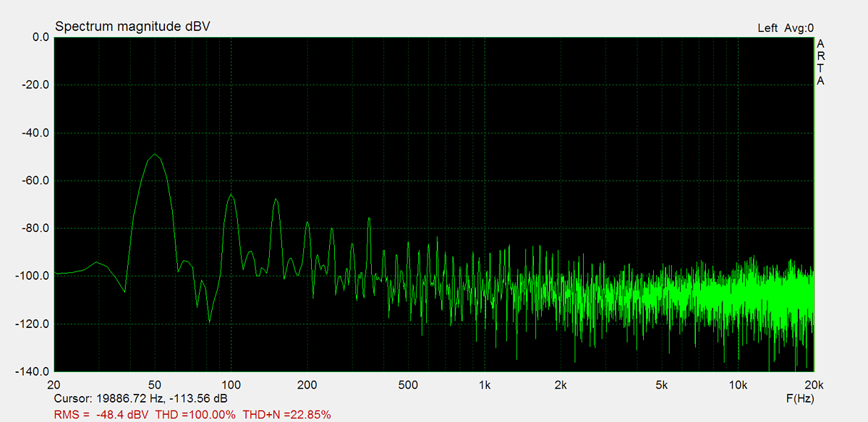Viewport: 868px width, 422px height.
Task: Click the F(Hz) axis label
Action: tap(799, 398)
